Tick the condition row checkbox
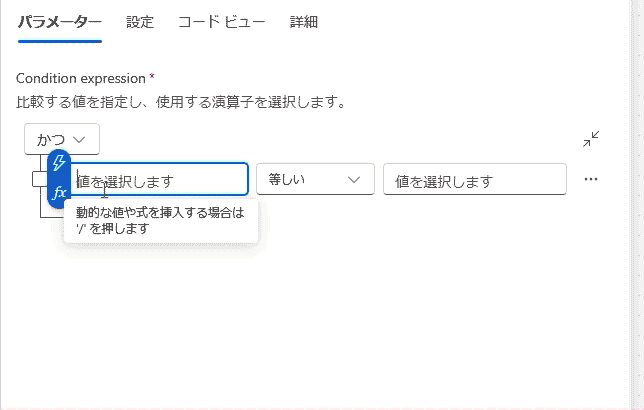 [40, 179]
